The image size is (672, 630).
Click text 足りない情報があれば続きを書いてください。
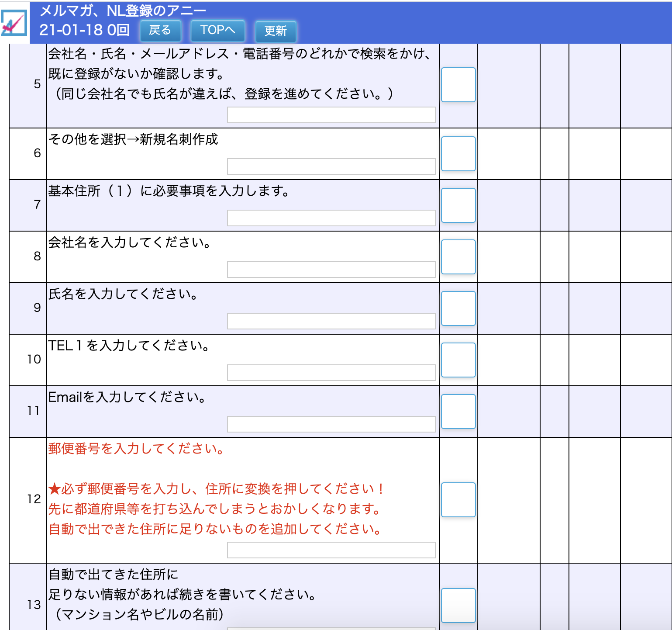(x=182, y=595)
